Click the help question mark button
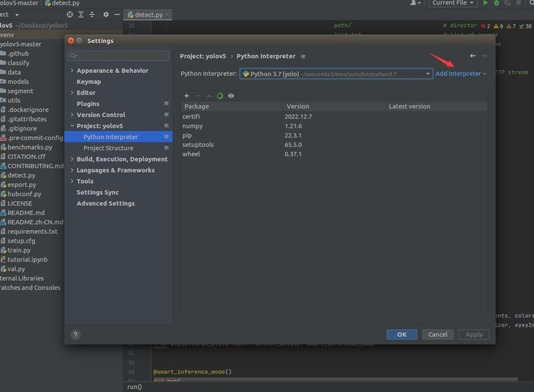This screenshot has width=534, height=392. point(76,334)
